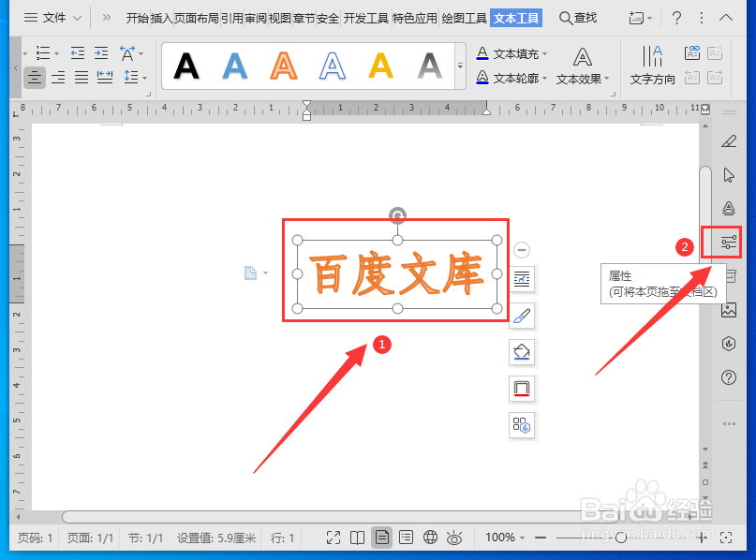Select the 文本工具 tab
The width and height of the screenshot is (756, 560).
click(516, 19)
